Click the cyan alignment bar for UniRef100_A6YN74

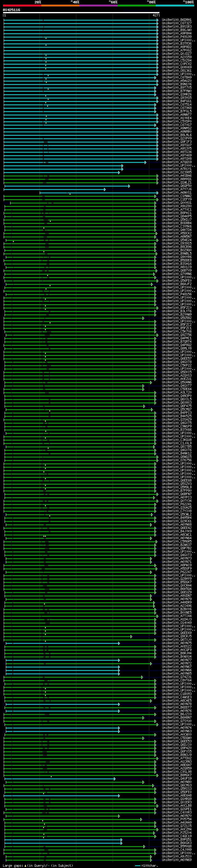62,728
